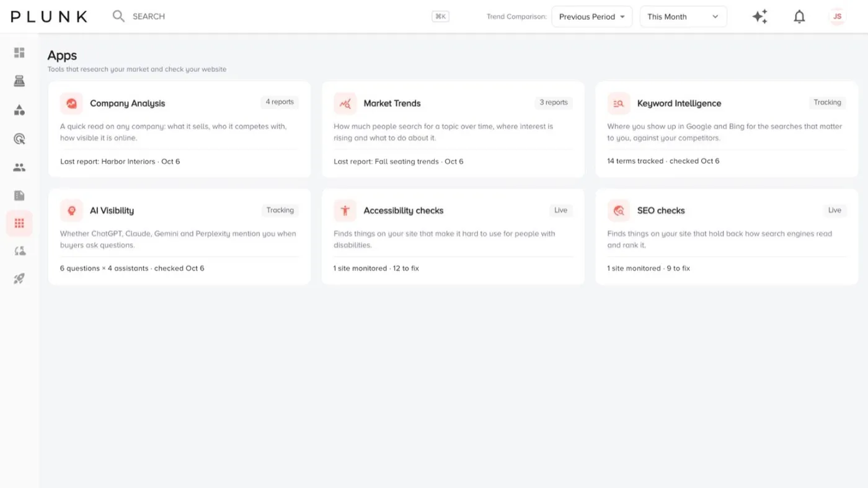Open the dashboard icon in the sidebar
868x488 pixels.
(x=19, y=53)
